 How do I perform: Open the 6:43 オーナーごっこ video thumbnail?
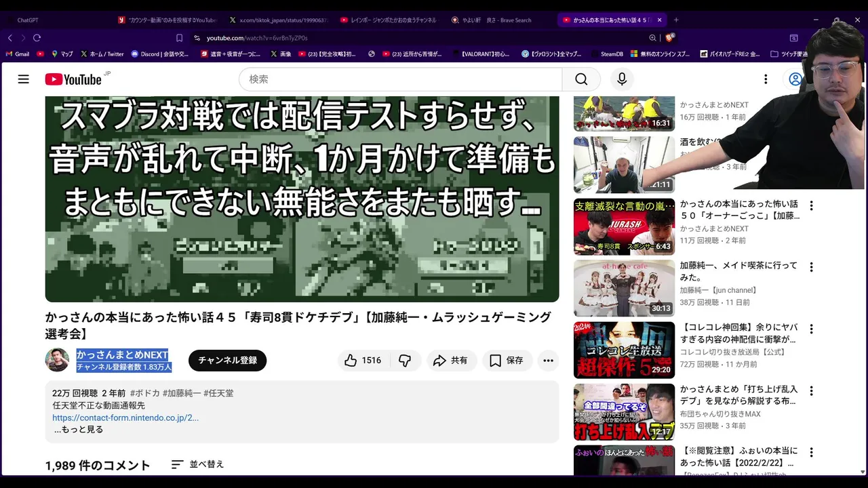pos(624,226)
